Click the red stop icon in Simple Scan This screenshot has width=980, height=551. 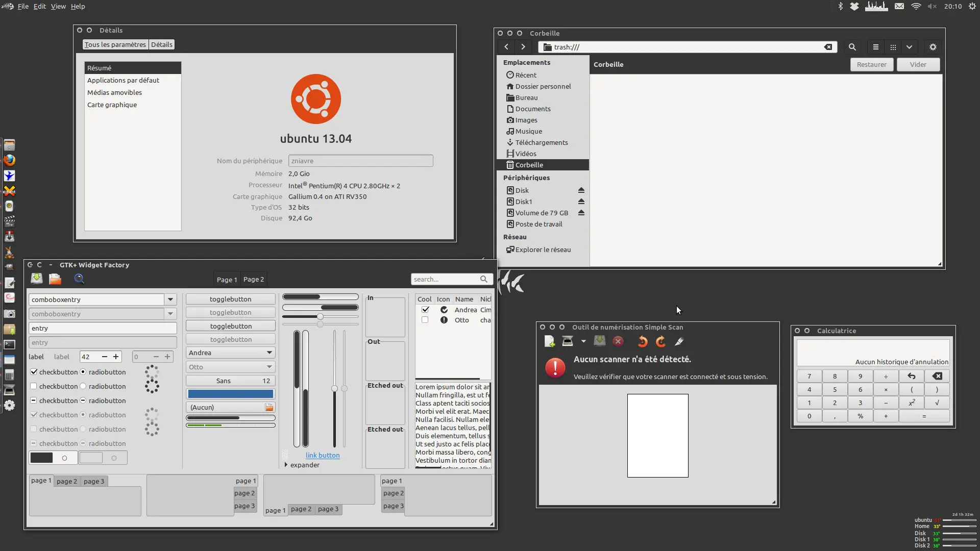618,341
